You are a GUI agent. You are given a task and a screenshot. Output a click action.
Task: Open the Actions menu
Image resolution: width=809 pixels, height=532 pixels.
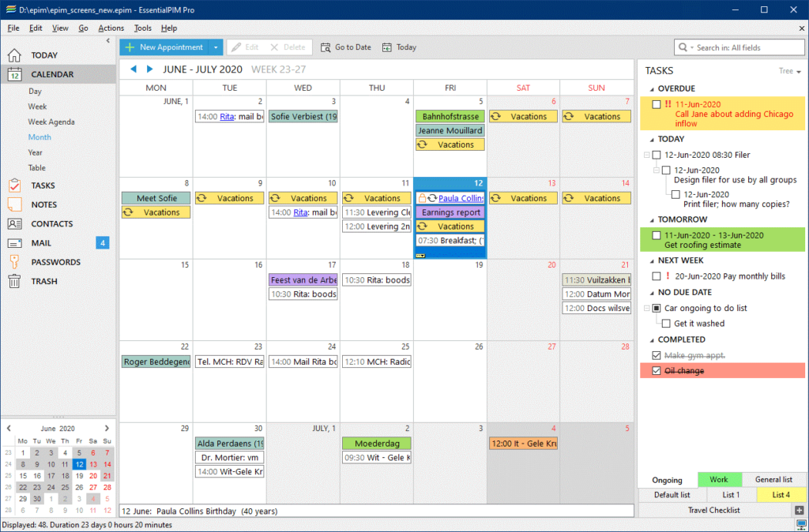tap(111, 28)
